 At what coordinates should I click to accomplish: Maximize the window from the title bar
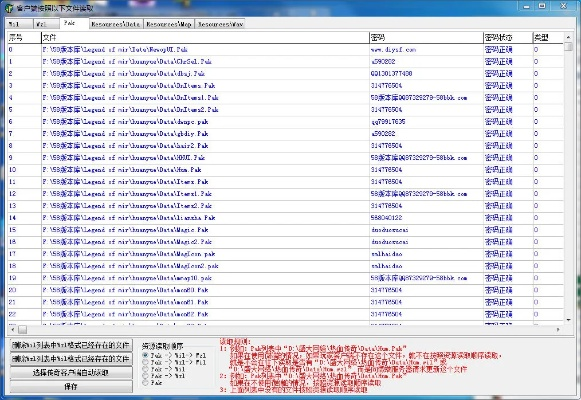(542, 6)
